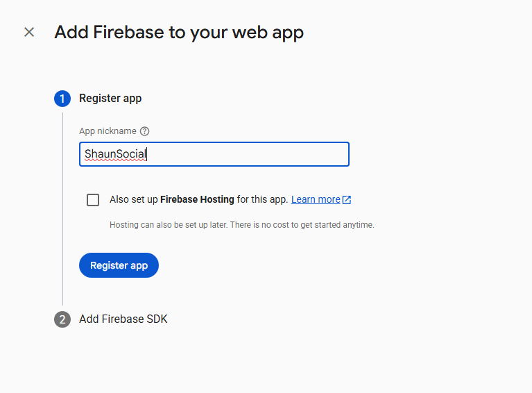Close the Add Firebase dialog
The height and width of the screenshot is (393, 532).
[29, 32]
